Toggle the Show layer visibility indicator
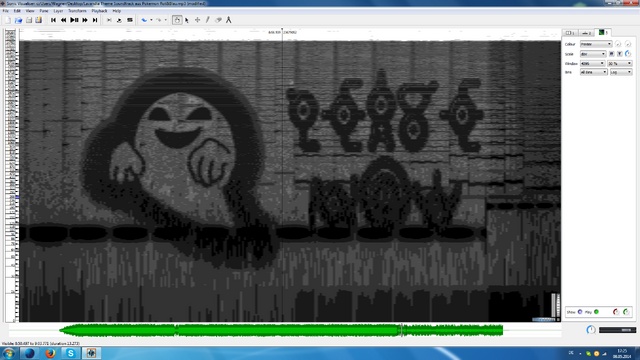 point(580,312)
